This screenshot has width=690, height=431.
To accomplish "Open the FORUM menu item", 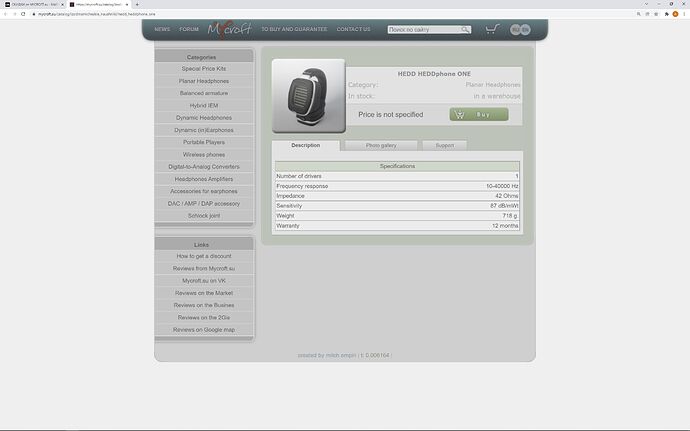I will [x=189, y=29].
